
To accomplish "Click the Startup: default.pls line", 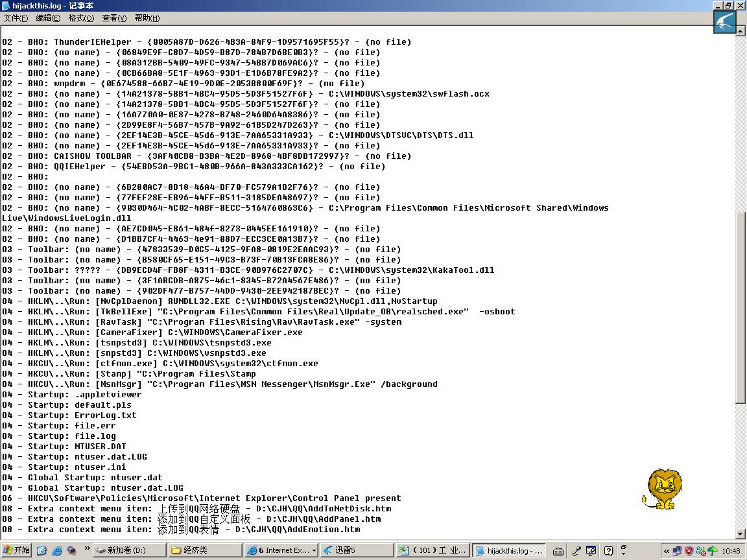I will pyautogui.click(x=67, y=405).
